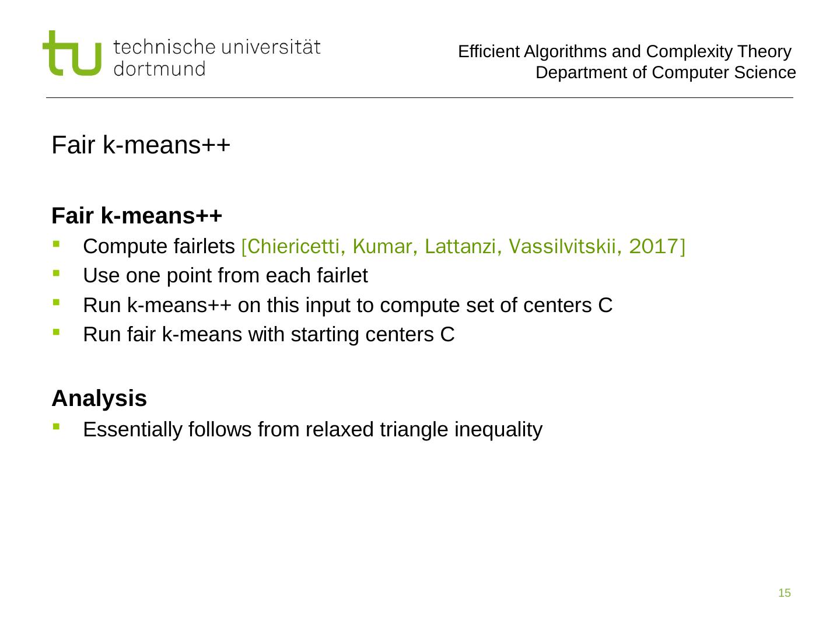Click the bullet before 'Run fair k-means'
The image size is (840, 630).
[56, 332]
